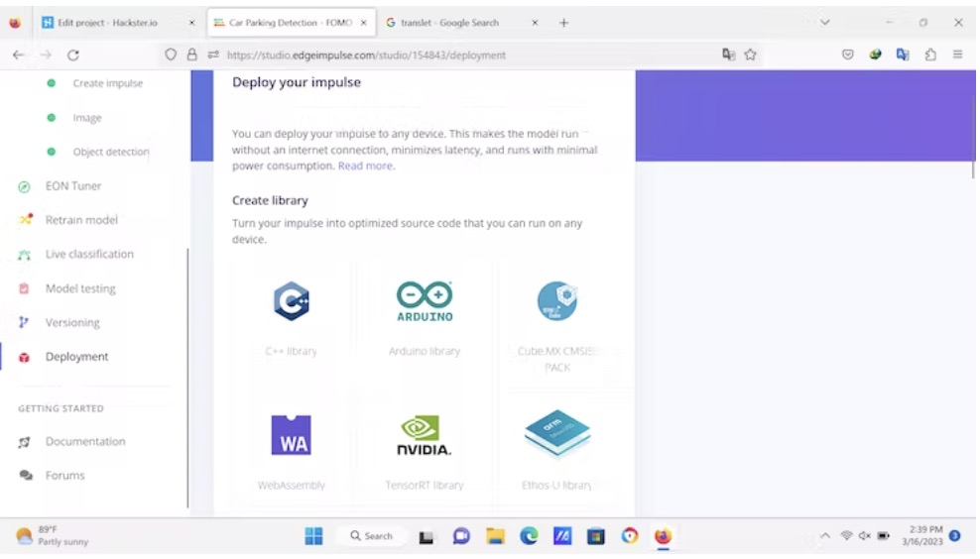Screen dimensions: 980x559
Task: Open EON Tuner from sidebar
Action: point(73,186)
